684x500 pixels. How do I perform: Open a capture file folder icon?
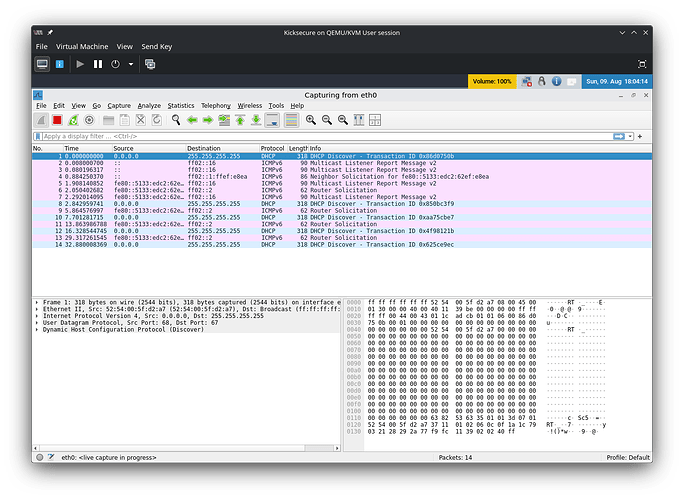tap(109, 120)
